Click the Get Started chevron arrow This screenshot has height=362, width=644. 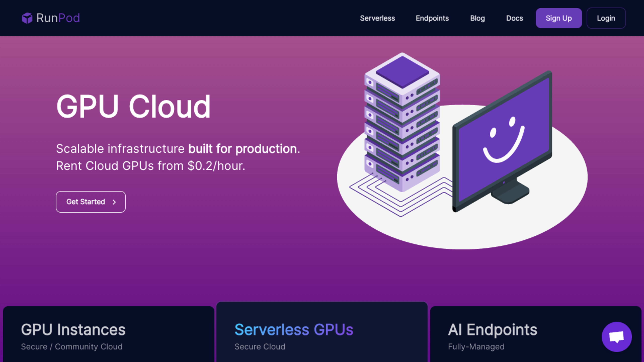click(x=114, y=202)
